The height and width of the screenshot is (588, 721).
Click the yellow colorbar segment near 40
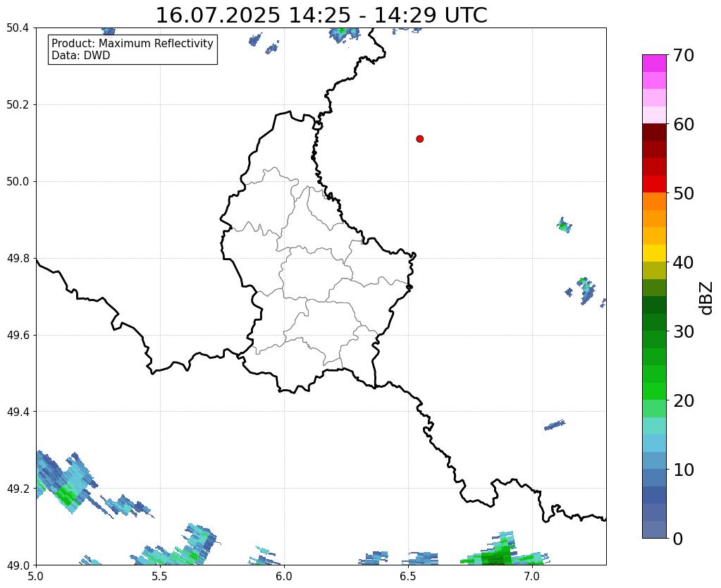(654, 253)
